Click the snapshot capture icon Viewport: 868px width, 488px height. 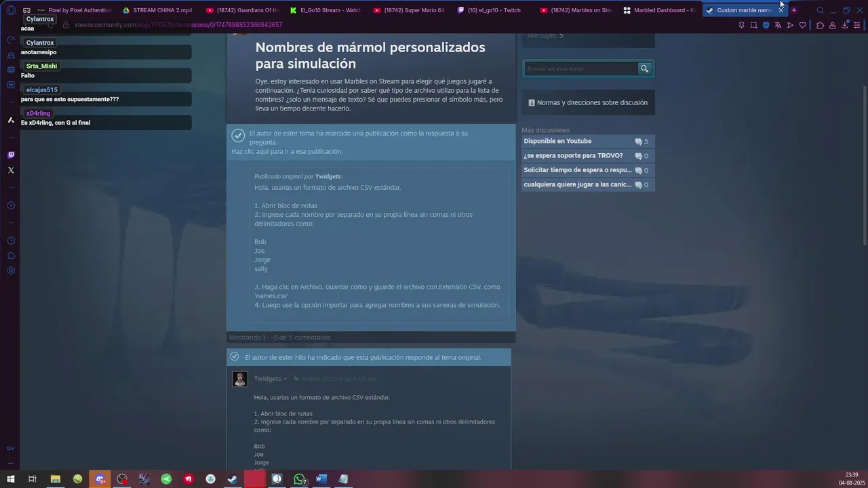click(x=753, y=25)
